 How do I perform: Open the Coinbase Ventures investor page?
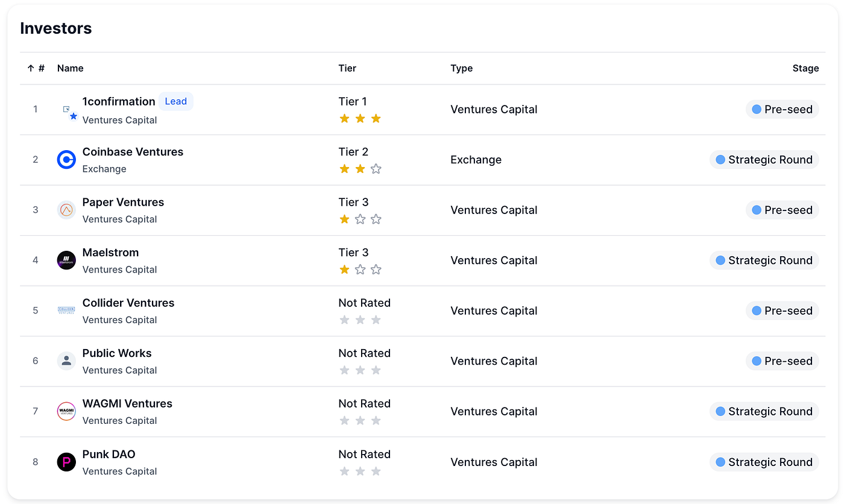tap(133, 152)
